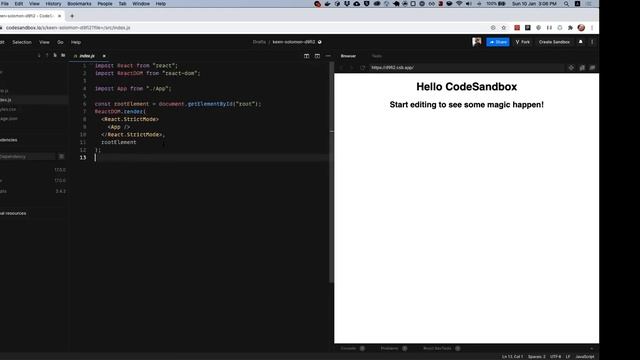Collapse the Dependencies section header

(x=34, y=140)
